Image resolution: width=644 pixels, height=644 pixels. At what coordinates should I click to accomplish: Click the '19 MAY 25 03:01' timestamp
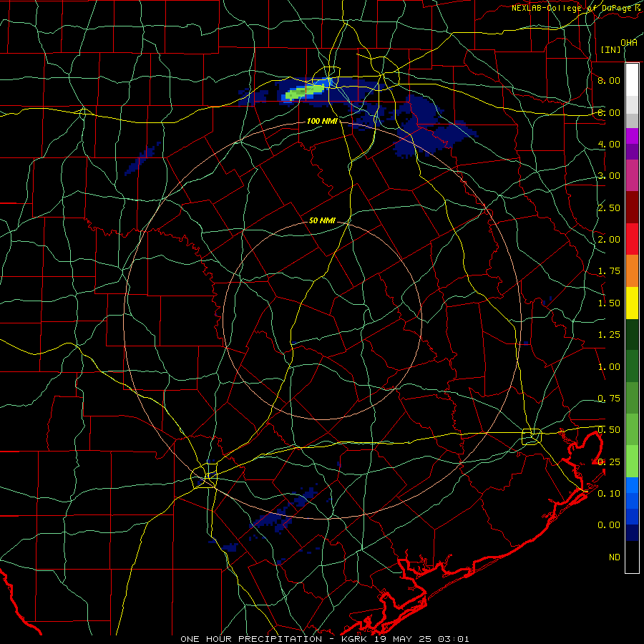(422, 639)
